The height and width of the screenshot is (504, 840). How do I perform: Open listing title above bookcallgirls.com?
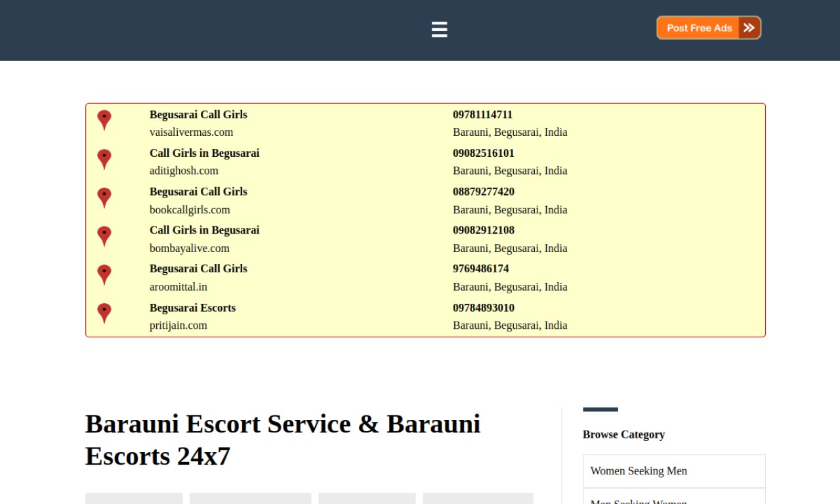pos(198,192)
